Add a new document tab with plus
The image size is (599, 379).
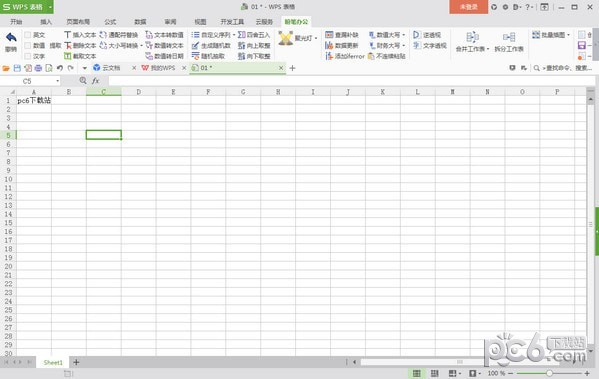(293, 68)
